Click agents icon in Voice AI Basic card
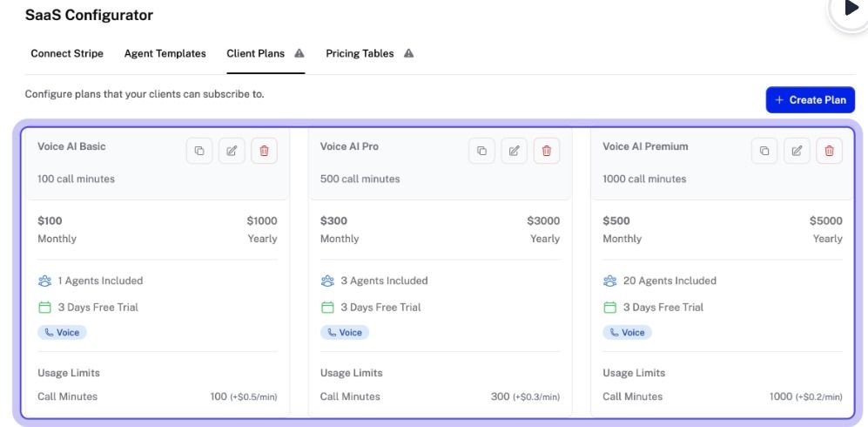The width and height of the screenshot is (868, 427). pos(45,281)
